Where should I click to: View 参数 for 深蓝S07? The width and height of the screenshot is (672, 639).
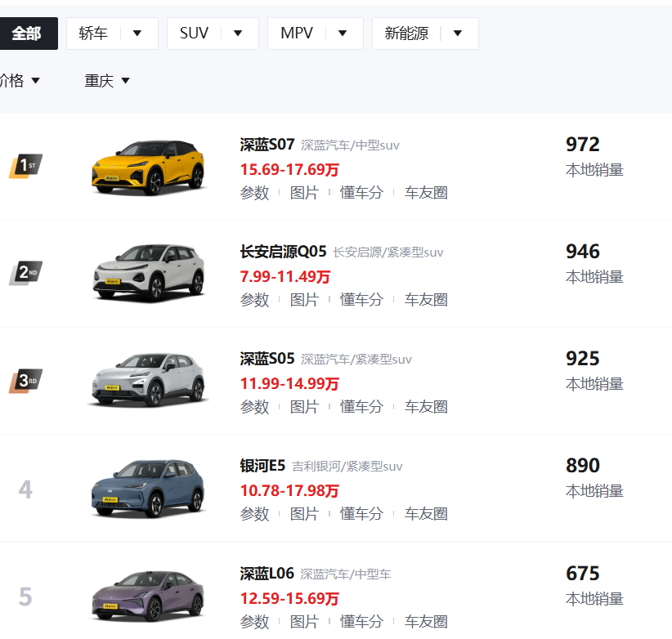pyautogui.click(x=254, y=193)
